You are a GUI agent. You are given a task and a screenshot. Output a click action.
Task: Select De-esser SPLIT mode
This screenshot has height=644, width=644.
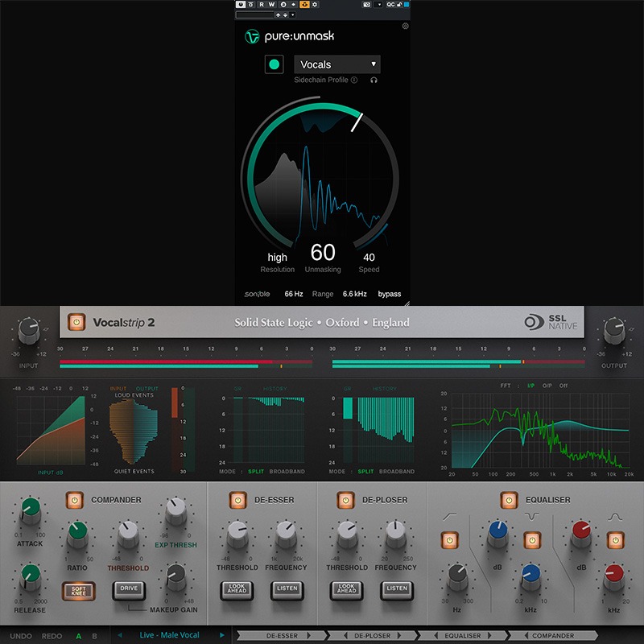point(256,472)
